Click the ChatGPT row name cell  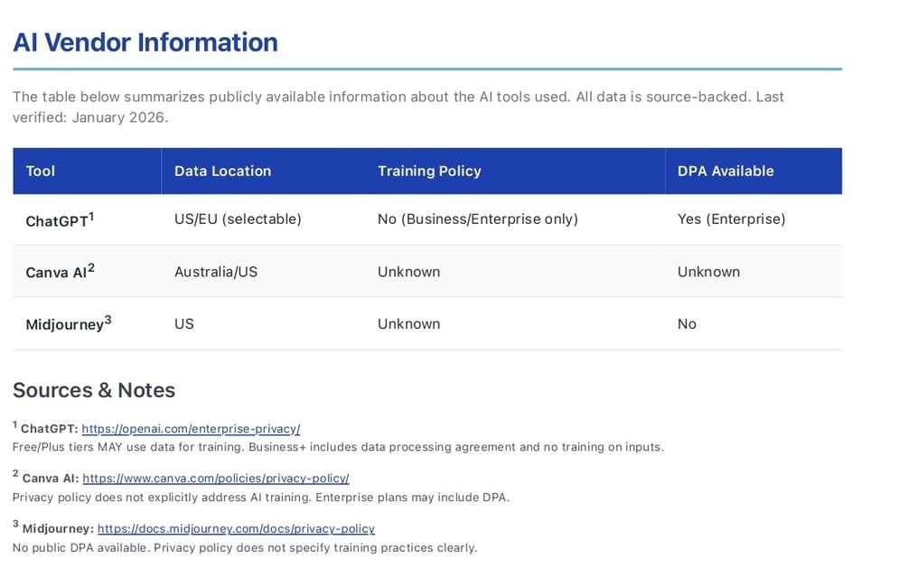[60, 219]
